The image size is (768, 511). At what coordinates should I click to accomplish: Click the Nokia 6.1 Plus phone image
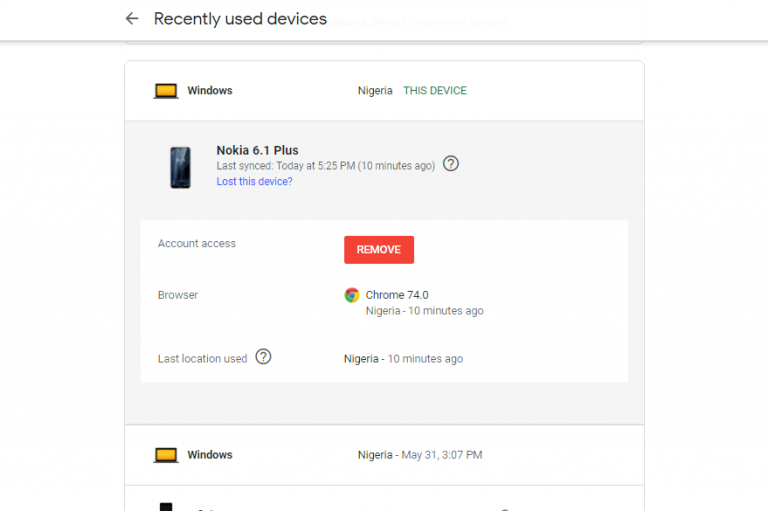pyautogui.click(x=180, y=168)
